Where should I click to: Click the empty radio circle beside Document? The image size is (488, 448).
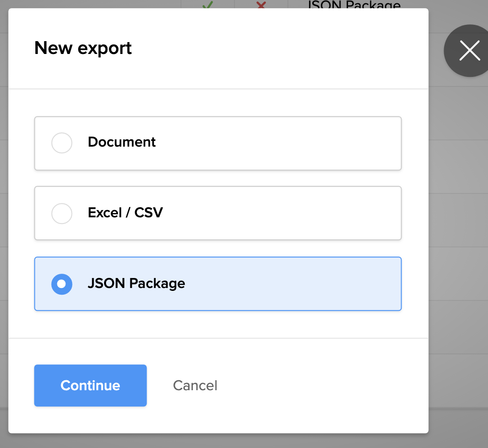(62, 143)
